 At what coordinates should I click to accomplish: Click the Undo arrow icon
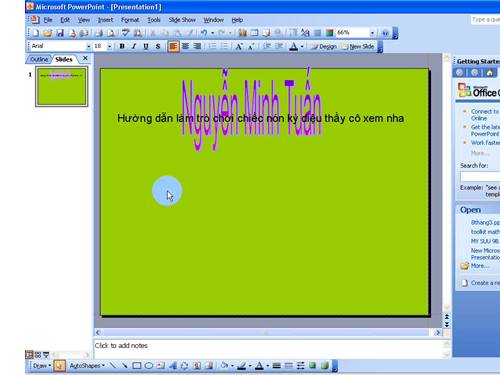point(204,33)
